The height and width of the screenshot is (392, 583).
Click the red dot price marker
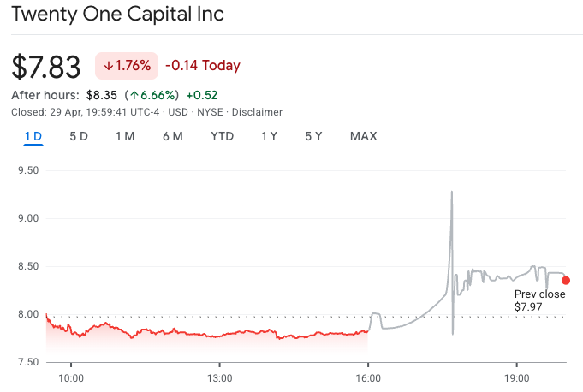click(566, 280)
